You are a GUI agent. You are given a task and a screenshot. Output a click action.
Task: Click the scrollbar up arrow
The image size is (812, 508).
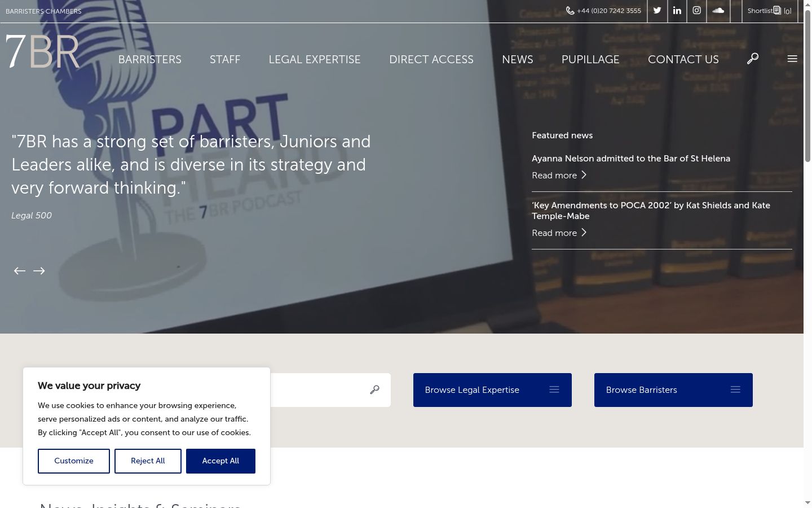click(x=807, y=5)
